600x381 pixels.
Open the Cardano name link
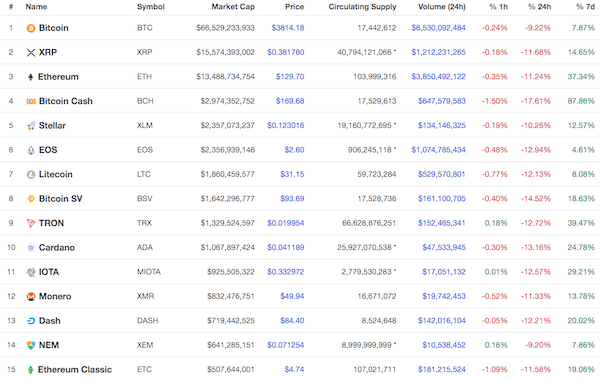57,247
